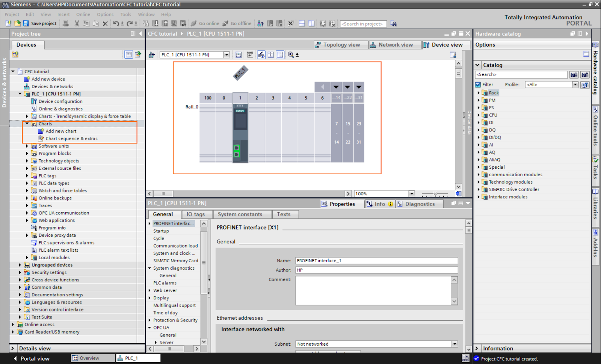Click the Accessible devices icon with question mark

click(x=260, y=23)
